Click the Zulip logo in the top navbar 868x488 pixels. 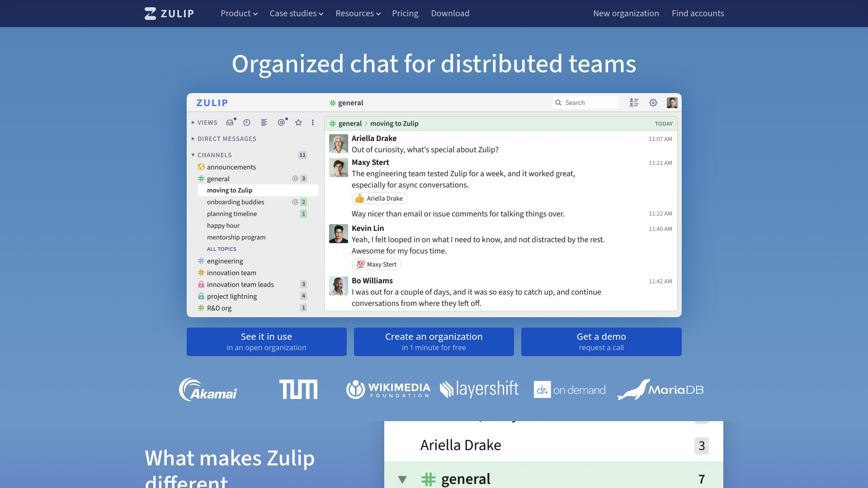coord(169,14)
